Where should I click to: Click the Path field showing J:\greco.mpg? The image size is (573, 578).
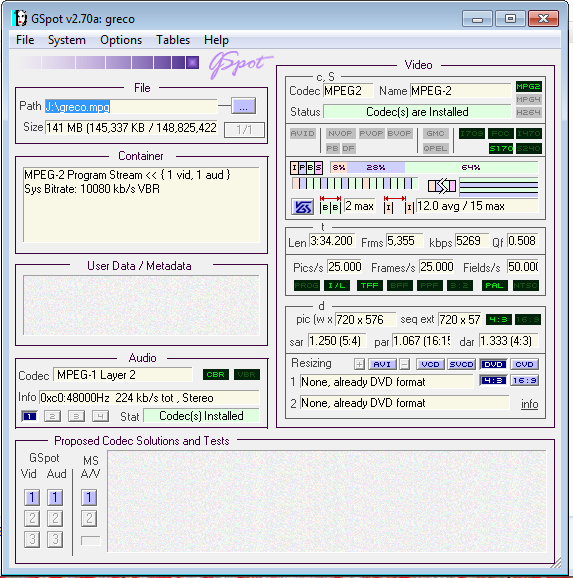coord(131,107)
